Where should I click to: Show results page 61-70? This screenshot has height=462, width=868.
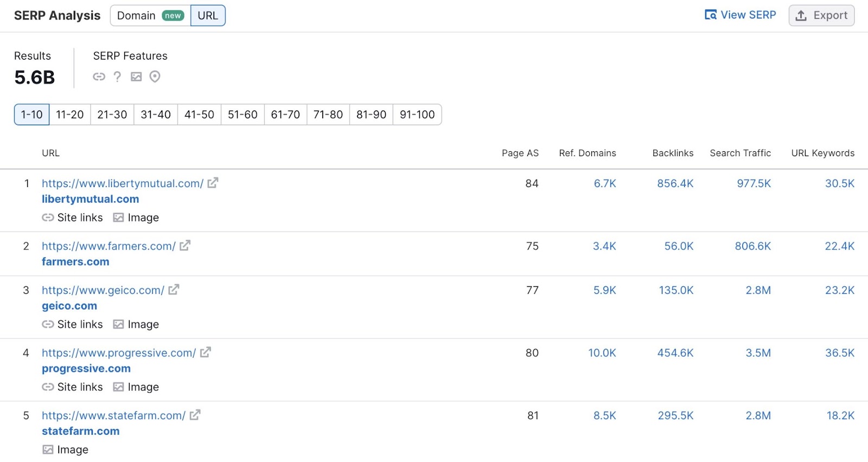point(285,114)
